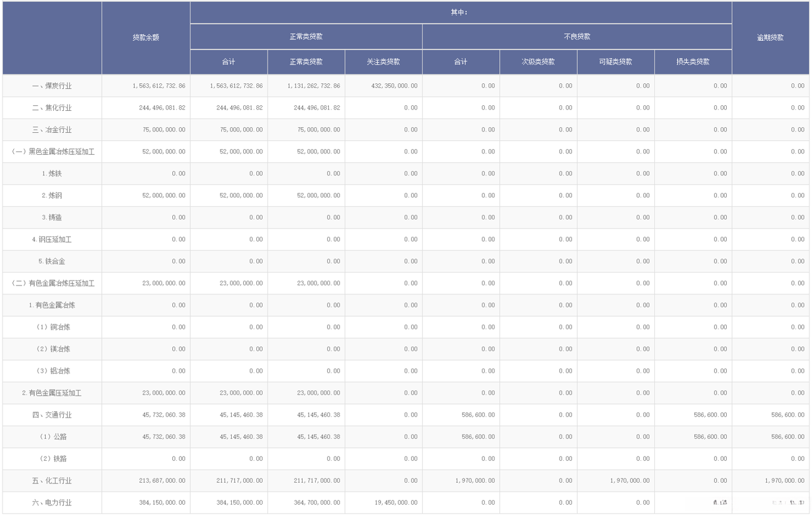This screenshot has width=812, height=516.
Task: Click the row label 2.炼钢
Action: [x=52, y=195]
